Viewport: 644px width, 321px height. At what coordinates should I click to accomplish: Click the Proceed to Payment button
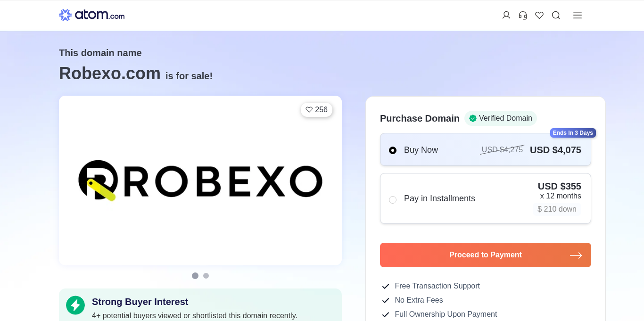tap(485, 255)
